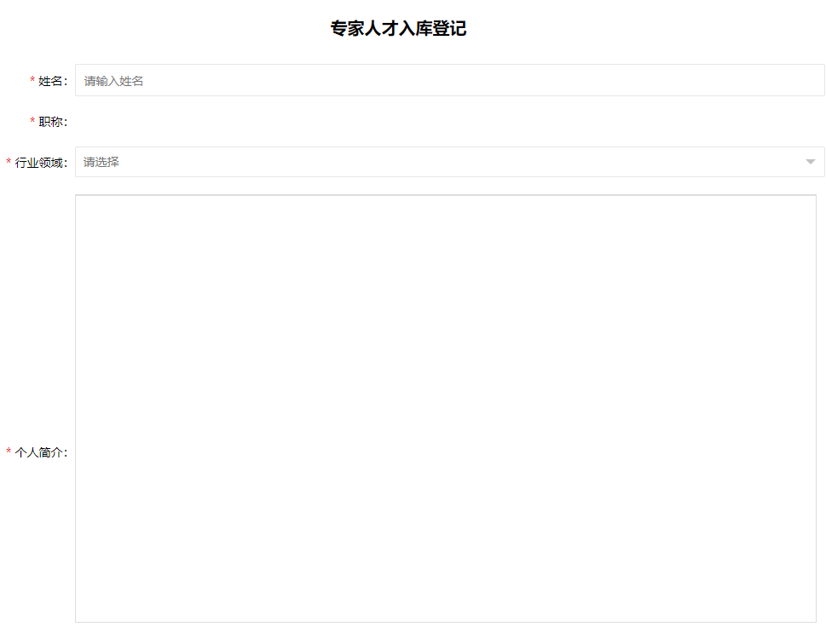The width and height of the screenshot is (826, 644).
Task: Focus the 个人简介 large text area
Action: [445, 409]
